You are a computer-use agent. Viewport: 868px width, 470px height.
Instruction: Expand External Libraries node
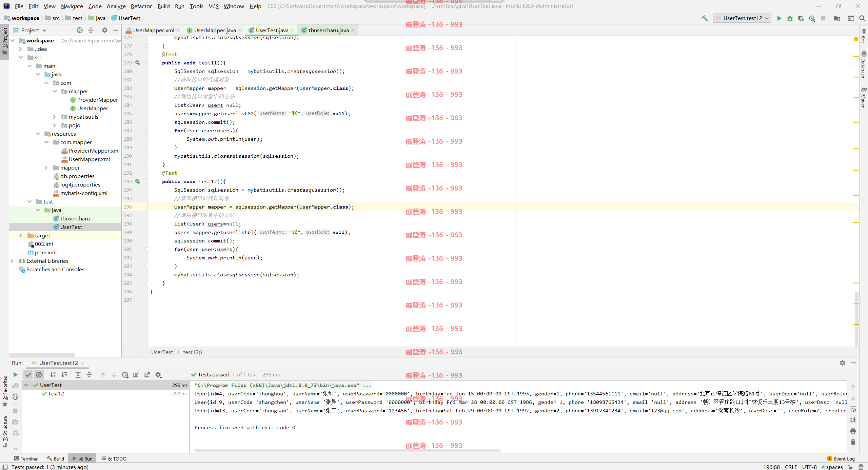(x=13, y=261)
